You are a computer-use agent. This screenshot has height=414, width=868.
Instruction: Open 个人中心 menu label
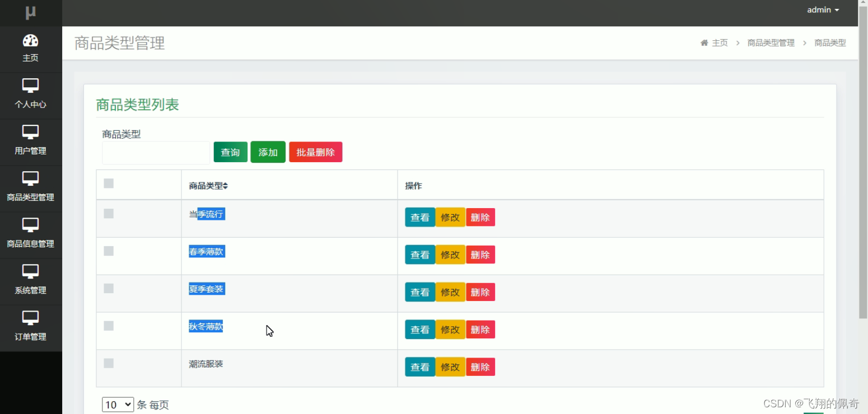[x=30, y=105]
